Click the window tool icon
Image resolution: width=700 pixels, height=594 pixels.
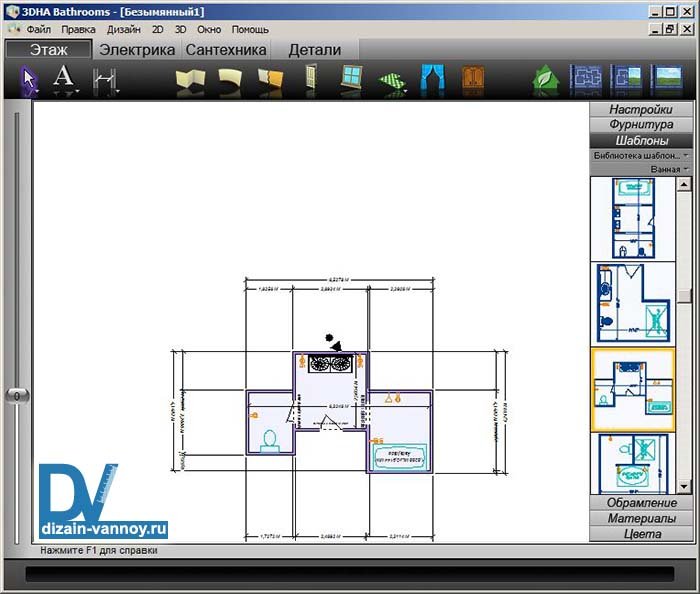(x=351, y=78)
